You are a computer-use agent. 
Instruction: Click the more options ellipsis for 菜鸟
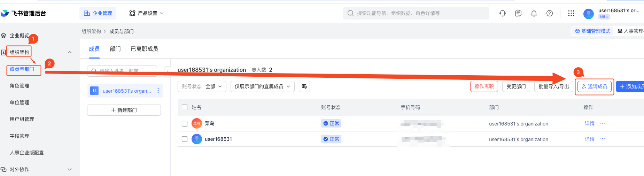coord(603,123)
